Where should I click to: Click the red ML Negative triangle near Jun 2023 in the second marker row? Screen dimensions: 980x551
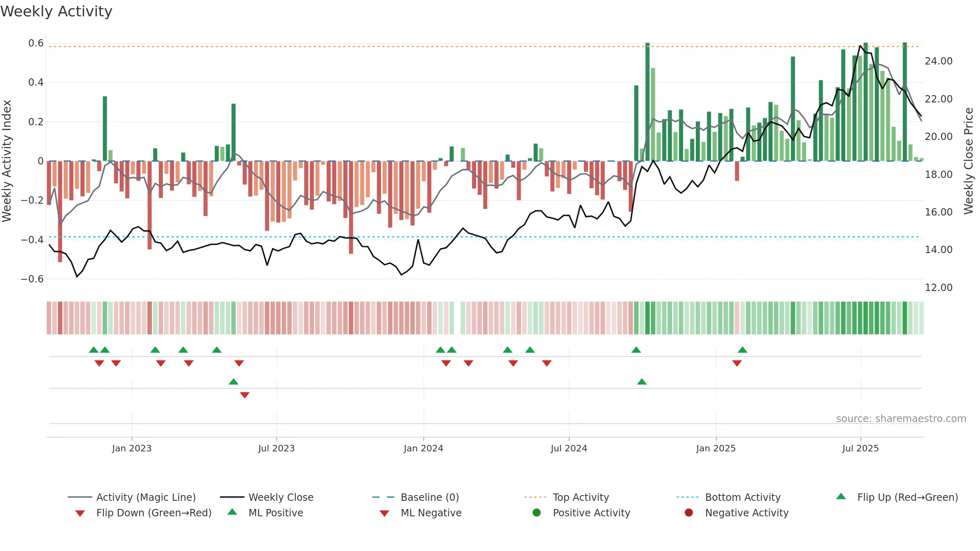(x=245, y=395)
